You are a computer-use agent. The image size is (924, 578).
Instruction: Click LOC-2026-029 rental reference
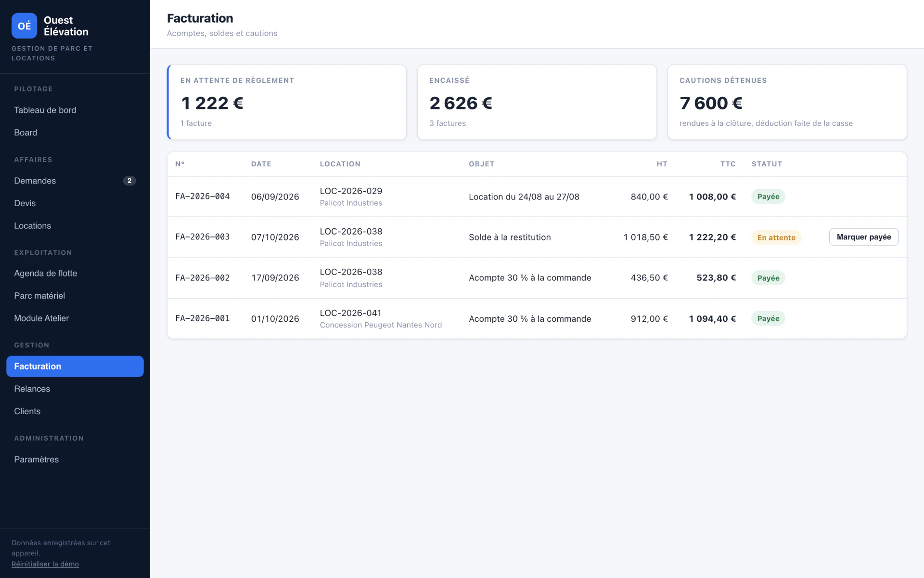coord(351,191)
